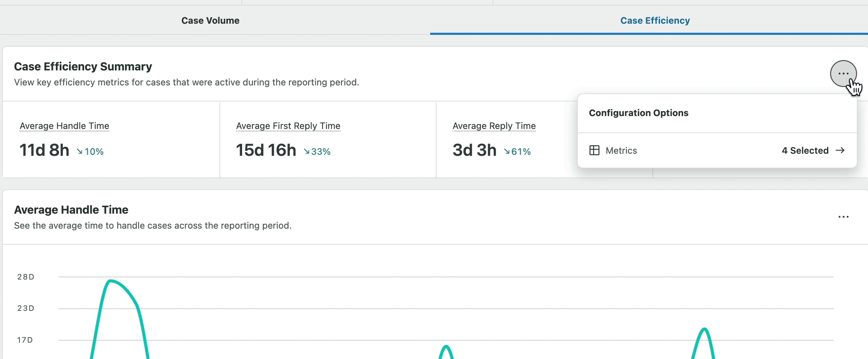Select the Case Efficiency tab
Viewport: 868px width, 359px height.
(655, 21)
